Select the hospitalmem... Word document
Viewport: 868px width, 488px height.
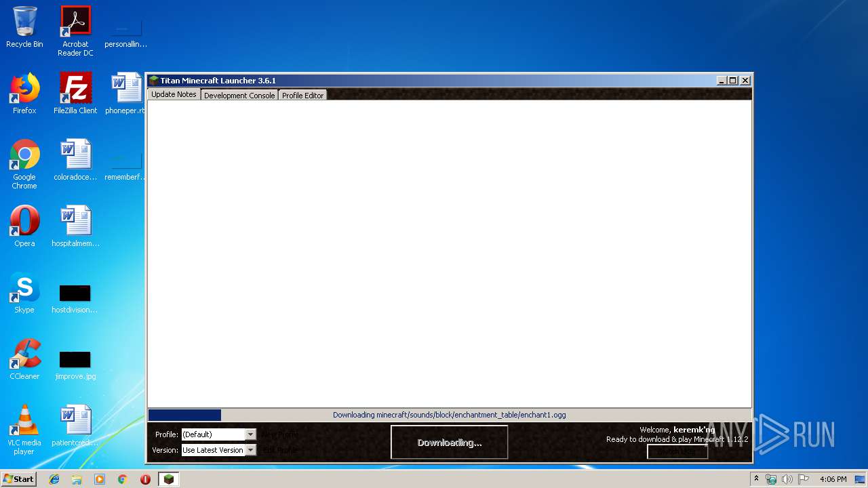click(75, 226)
